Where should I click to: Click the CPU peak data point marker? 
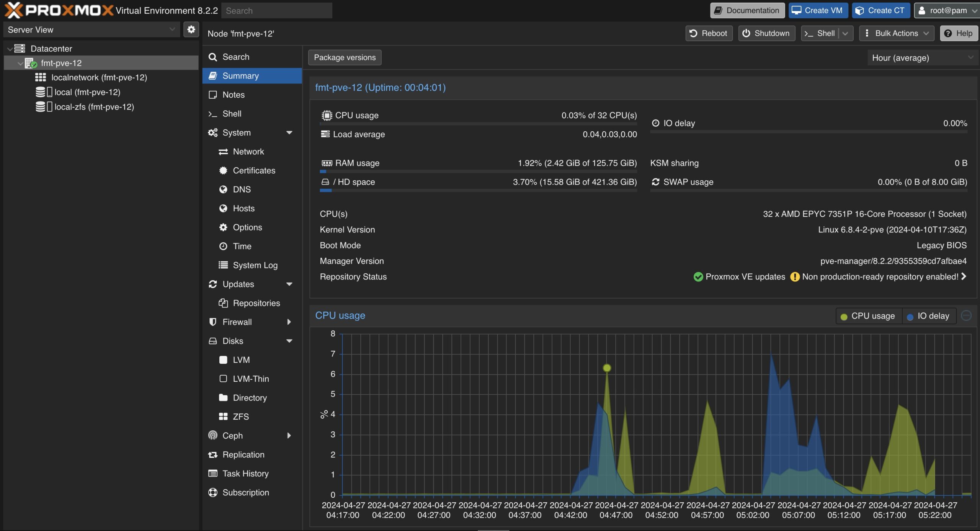pyautogui.click(x=607, y=368)
